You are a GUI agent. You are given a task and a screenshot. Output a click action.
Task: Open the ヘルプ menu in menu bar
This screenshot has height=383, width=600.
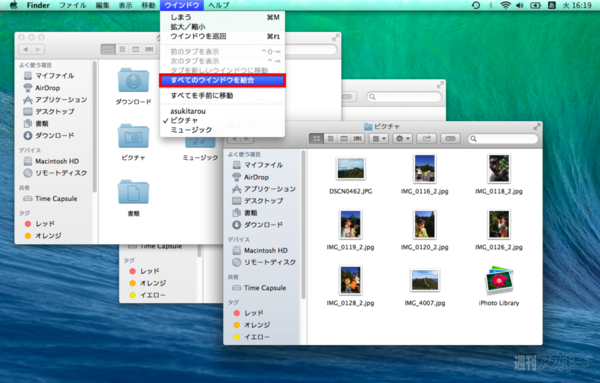(x=218, y=5)
